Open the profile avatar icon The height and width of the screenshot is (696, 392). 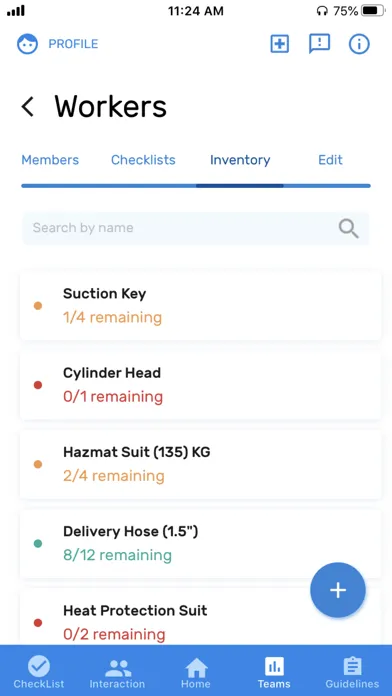pyautogui.click(x=28, y=44)
